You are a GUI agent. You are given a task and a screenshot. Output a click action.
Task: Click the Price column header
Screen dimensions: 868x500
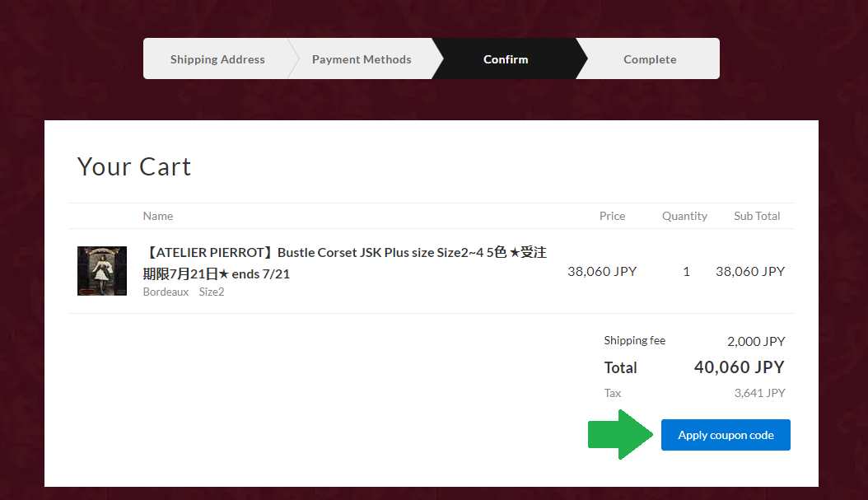[612, 216]
